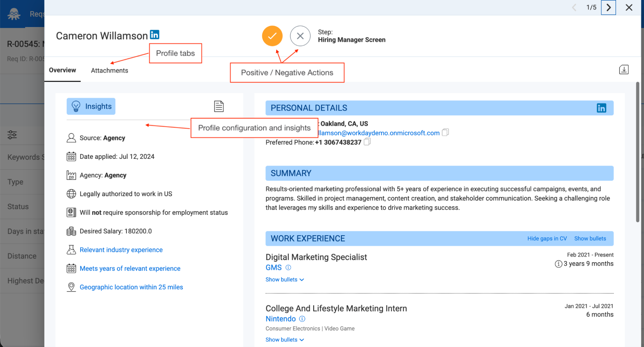Reject candidate with the X circle button
Viewport: 644px width, 347px height.
coord(300,36)
